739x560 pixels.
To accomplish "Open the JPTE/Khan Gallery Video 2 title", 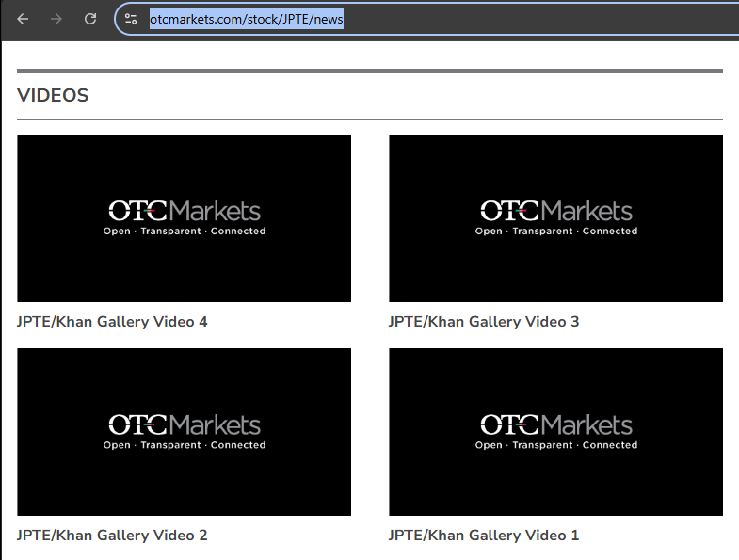I will tap(112, 536).
